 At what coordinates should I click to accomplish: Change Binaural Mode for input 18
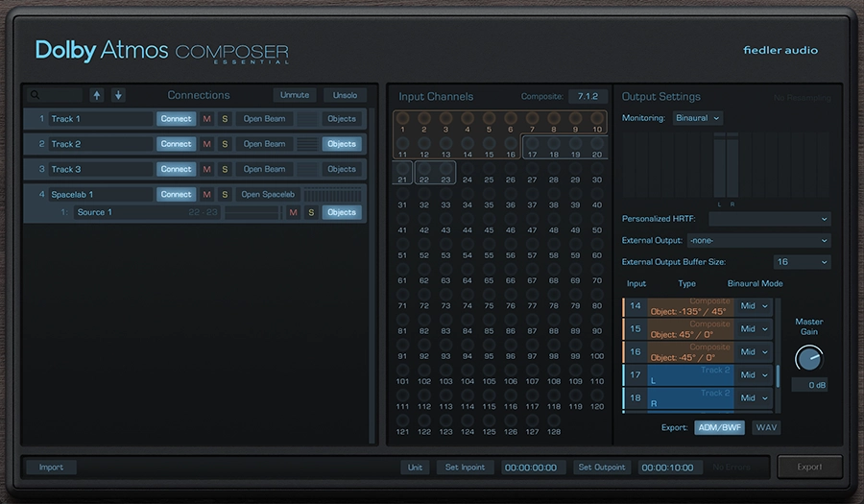(754, 398)
